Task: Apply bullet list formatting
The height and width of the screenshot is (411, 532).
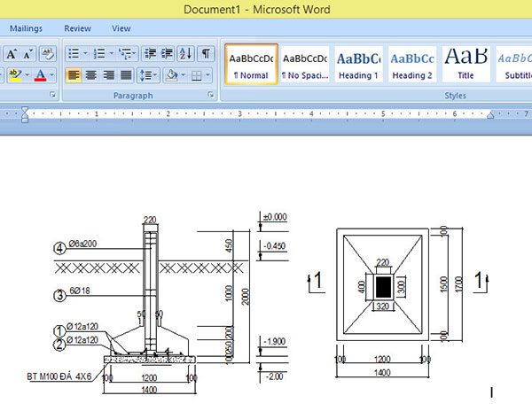Action: pyautogui.click(x=73, y=54)
